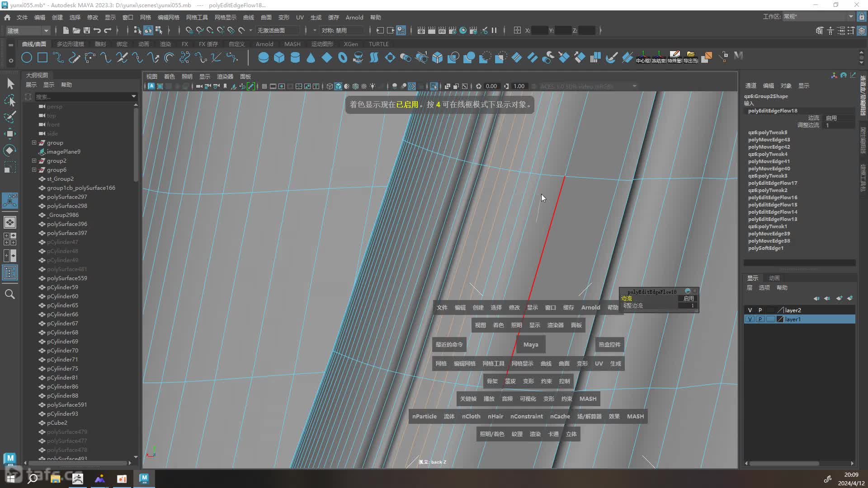Image resolution: width=868 pixels, height=488 pixels.
Task: Select the Select tool in toolbox
Action: [10, 84]
